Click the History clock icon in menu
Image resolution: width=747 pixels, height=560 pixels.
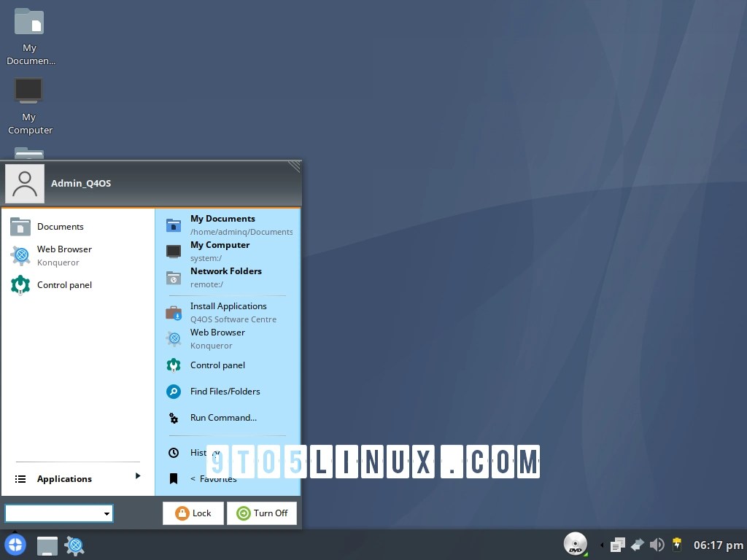(x=173, y=452)
